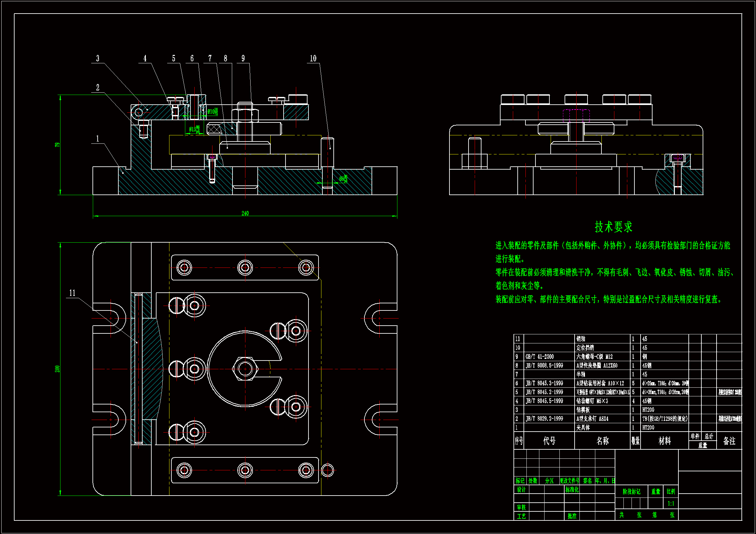
Task: Click the part callout number 11
Action: pyautogui.click(x=72, y=293)
